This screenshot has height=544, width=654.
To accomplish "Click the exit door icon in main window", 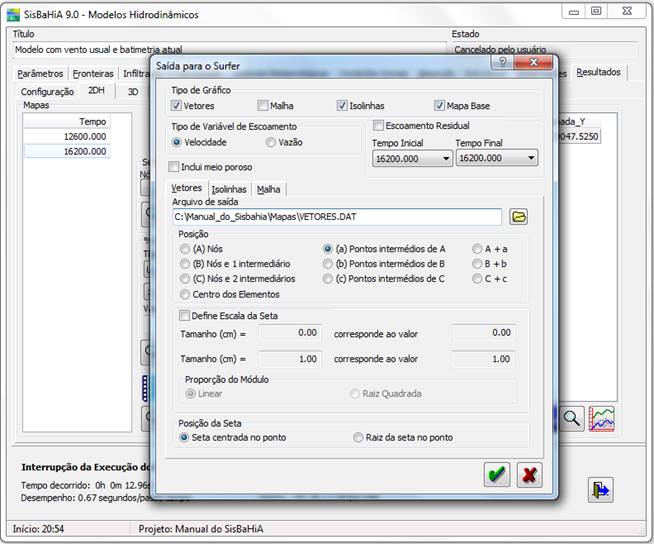I will click(x=601, y=490).
